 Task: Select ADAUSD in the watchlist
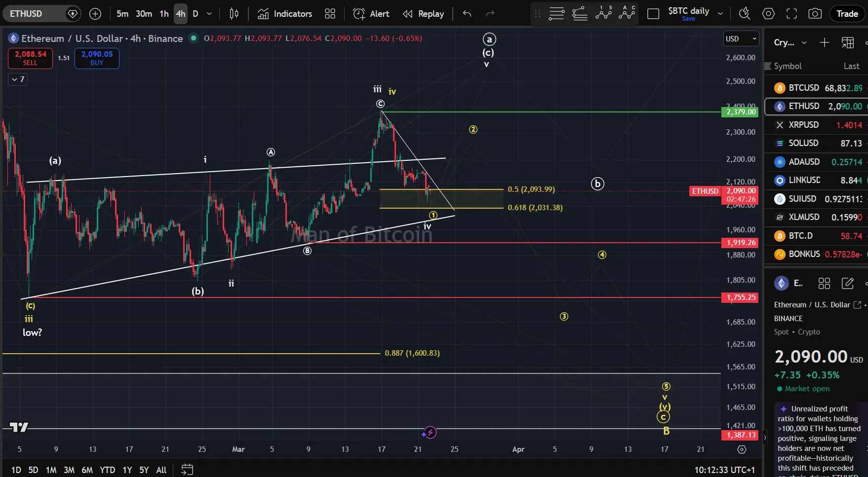[816, 162]
